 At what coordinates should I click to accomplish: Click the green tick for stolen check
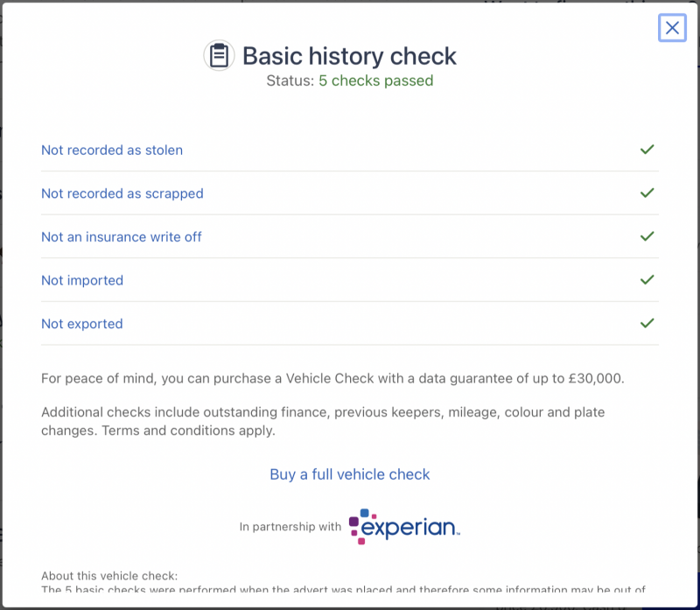click(x=647, y=150)
